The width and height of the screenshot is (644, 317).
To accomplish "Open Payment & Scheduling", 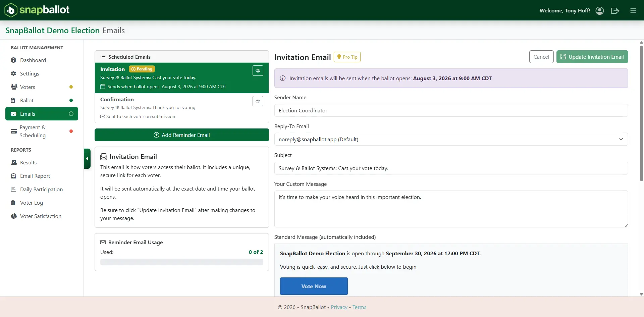I will 42,131.
